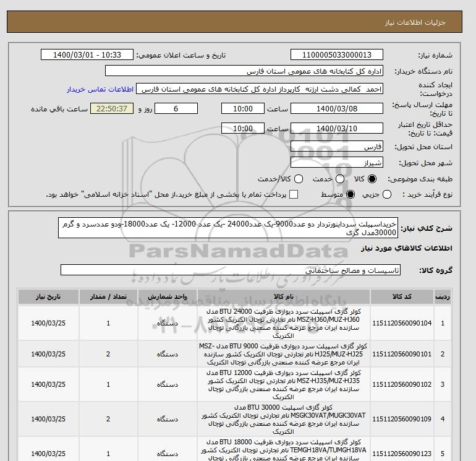
Task: Click the delivery province field فارس
Action: 337,147
